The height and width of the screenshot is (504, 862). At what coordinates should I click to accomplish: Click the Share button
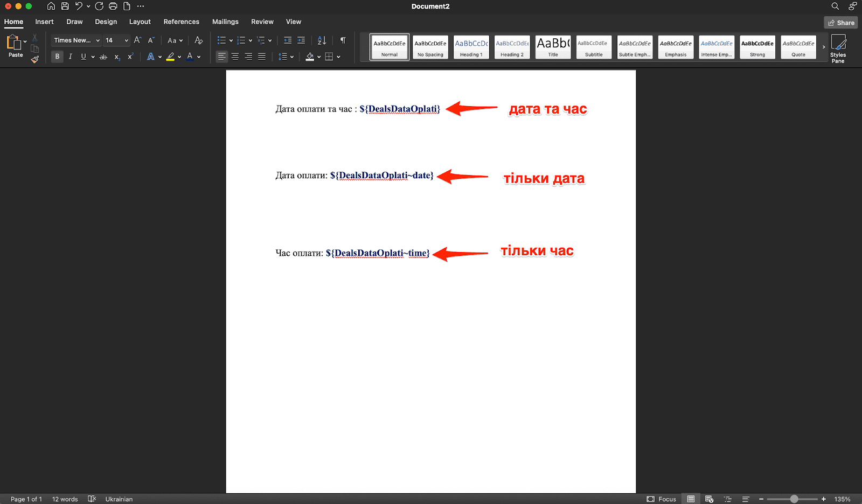click(840, 23)
